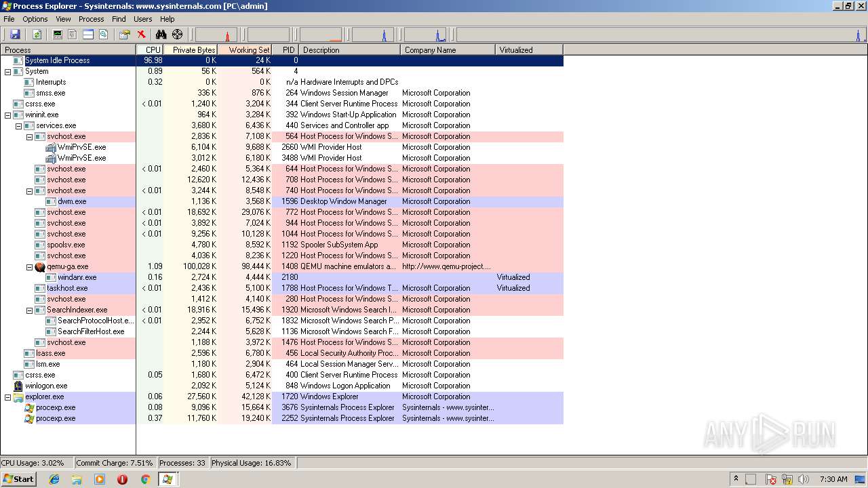Click the Refresh Now toolbar icon

[37, 35]
